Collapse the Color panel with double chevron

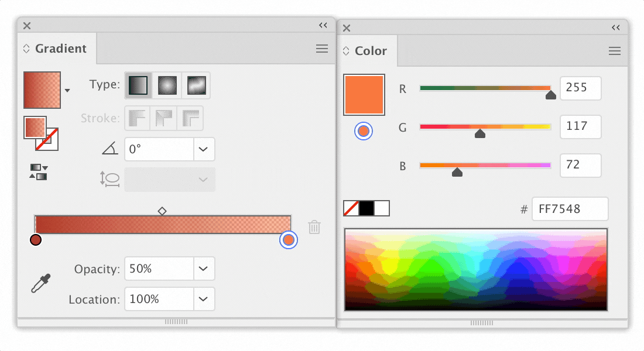[x=615, y=27]
